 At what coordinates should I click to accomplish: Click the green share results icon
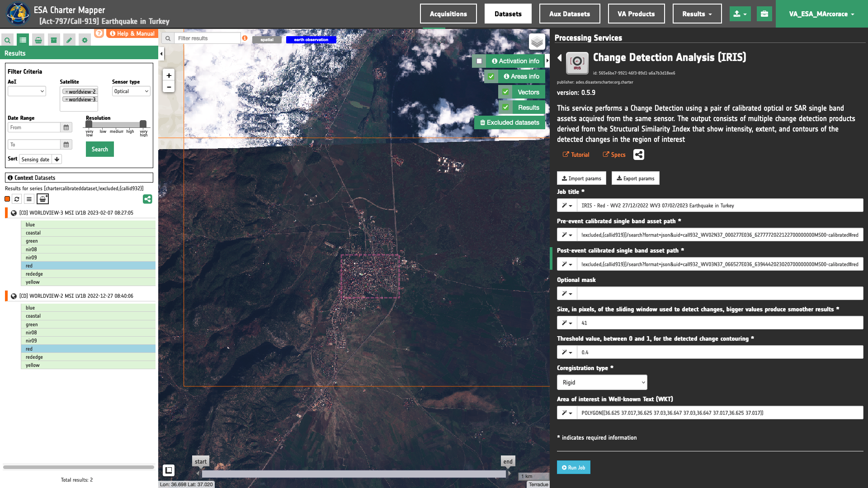(x=147, y=199)
